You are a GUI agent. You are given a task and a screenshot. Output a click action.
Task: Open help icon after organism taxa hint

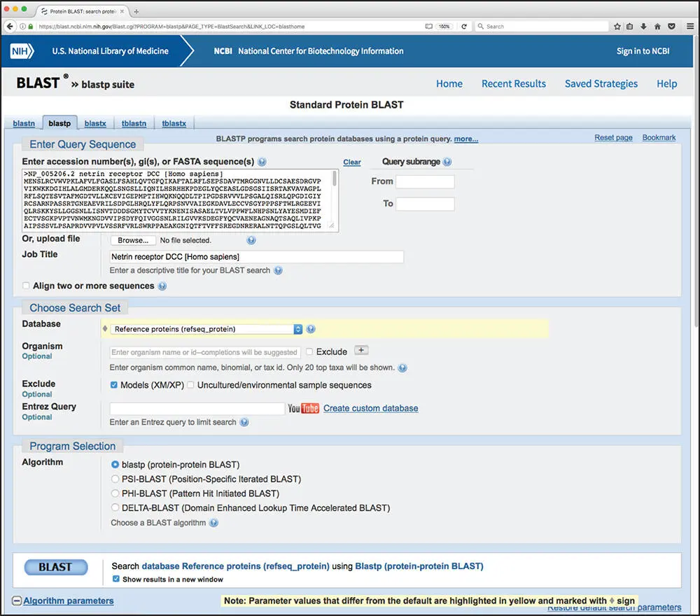click(402, 367)
